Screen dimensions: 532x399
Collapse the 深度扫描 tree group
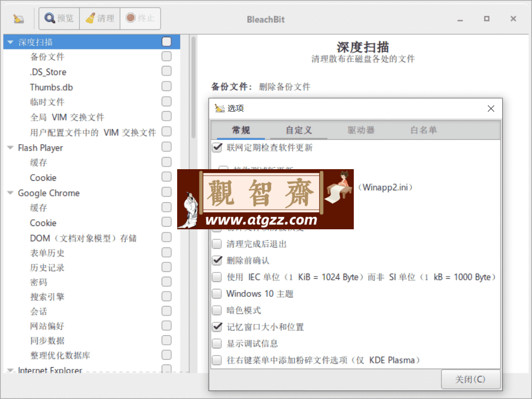pyautogui.click(x=10, y=43)
